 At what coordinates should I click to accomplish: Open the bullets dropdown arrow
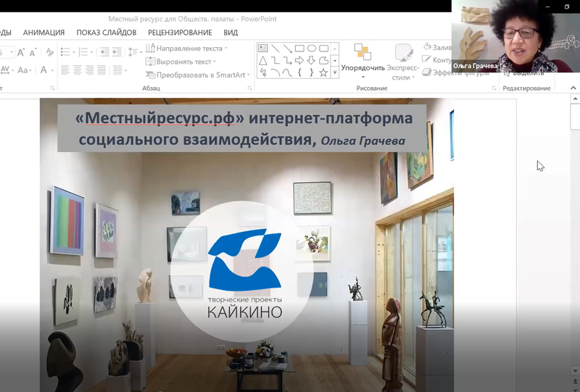(x=74, y=52)
